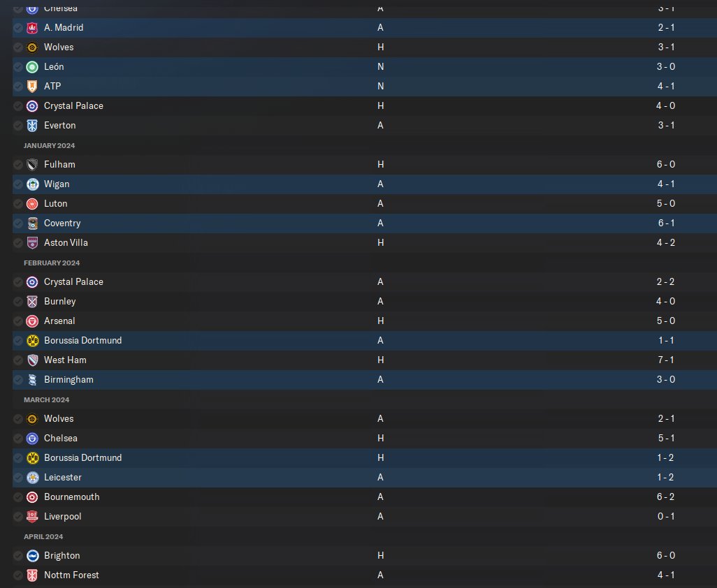Click the Leicester club crest
The width and height of the screenshot is (717, 588).
click(32, 478)
